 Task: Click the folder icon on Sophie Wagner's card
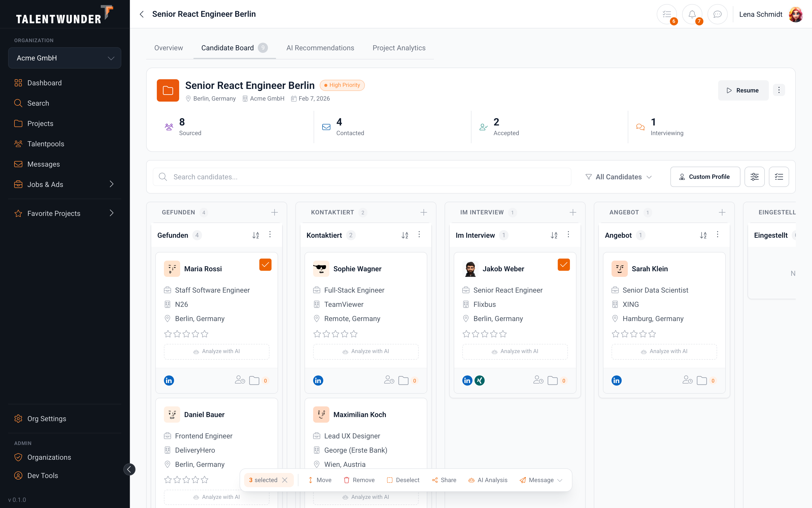coord(403,380)
